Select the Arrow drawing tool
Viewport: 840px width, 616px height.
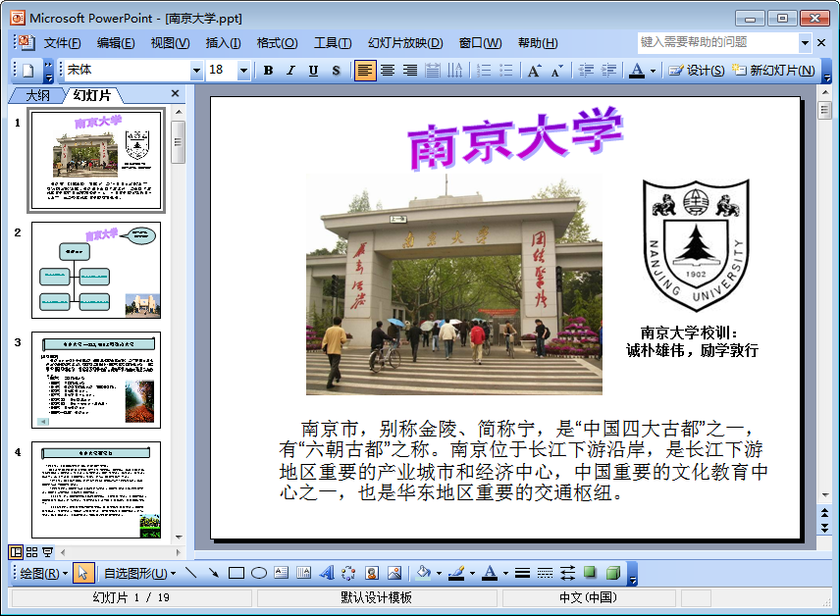pyautogui.click(x=214, y=574)
